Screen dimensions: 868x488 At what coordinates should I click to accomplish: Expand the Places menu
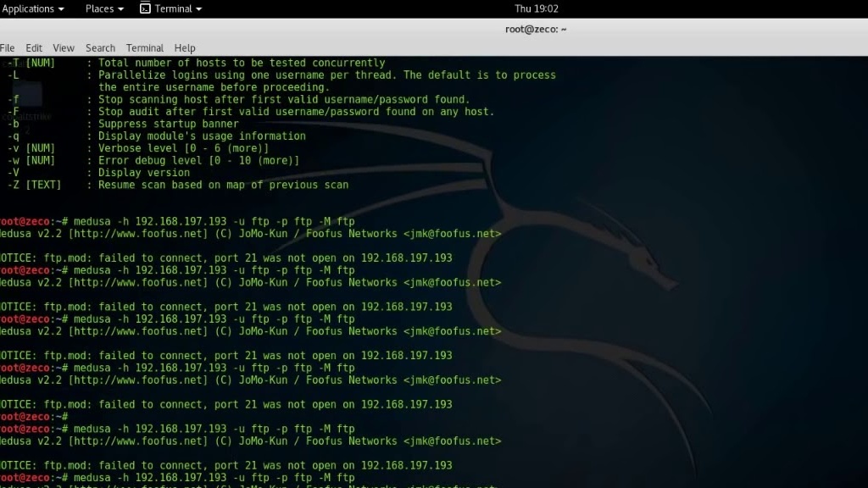[x=104, y=8]
